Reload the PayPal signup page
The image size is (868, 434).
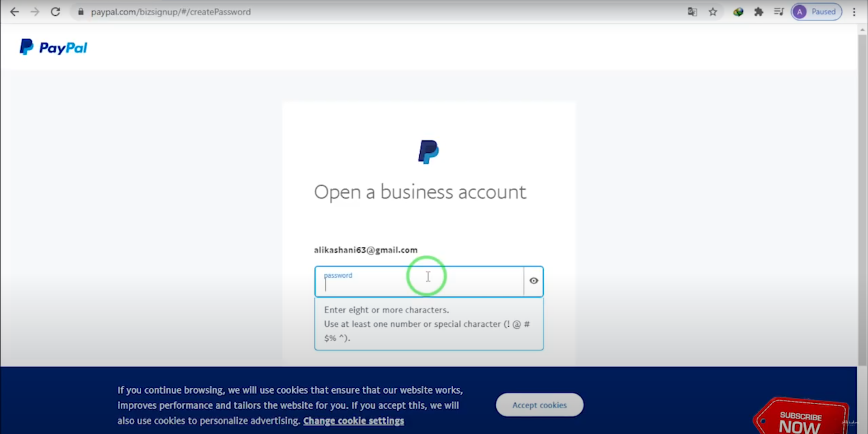tap(55, 12)
